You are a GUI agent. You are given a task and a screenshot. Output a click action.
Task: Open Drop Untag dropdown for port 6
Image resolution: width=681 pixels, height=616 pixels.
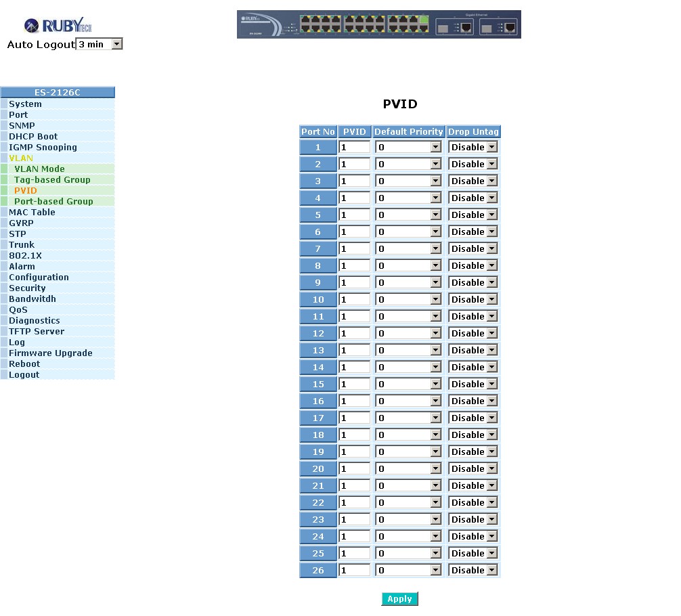click(x=473, y=232)
